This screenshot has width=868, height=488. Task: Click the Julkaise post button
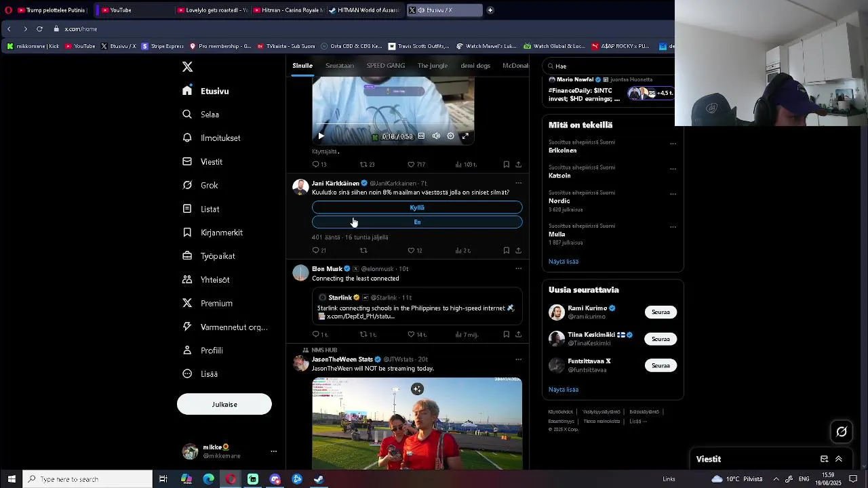(224, 404)
